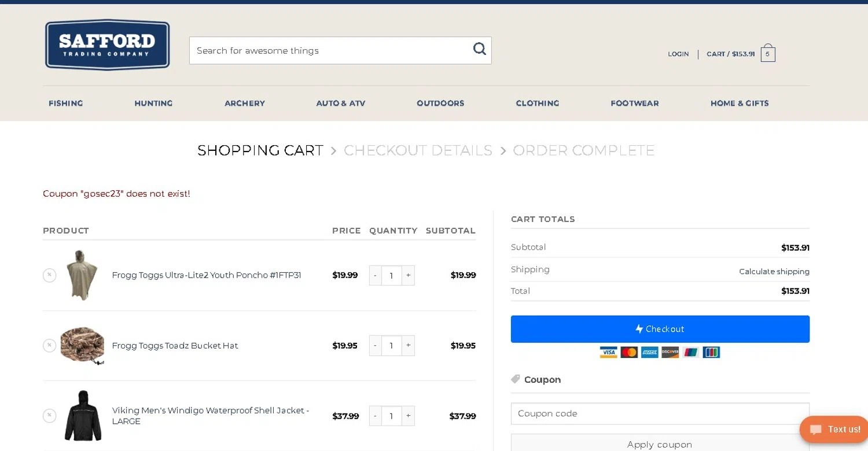Click the search magnifier icon

[479, 49]
